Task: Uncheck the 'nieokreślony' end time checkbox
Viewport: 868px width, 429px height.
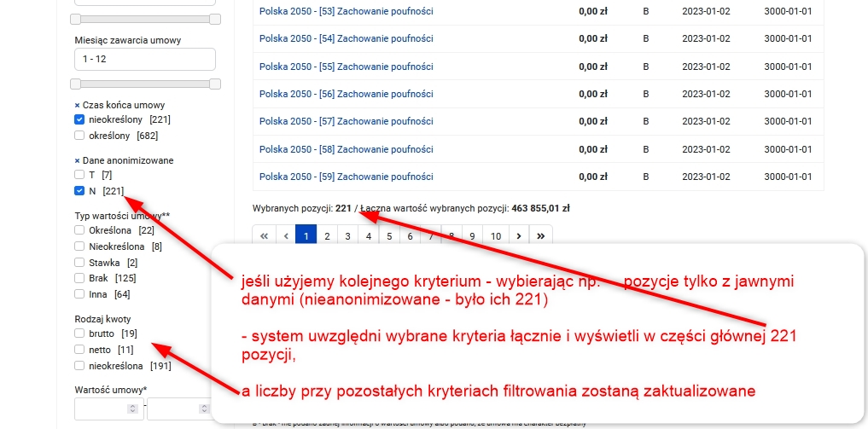Action: (x=79, y=119)
